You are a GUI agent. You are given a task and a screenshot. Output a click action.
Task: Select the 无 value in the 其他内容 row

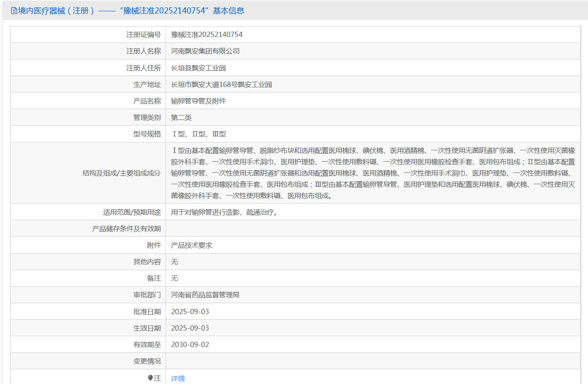pos(175,262)
